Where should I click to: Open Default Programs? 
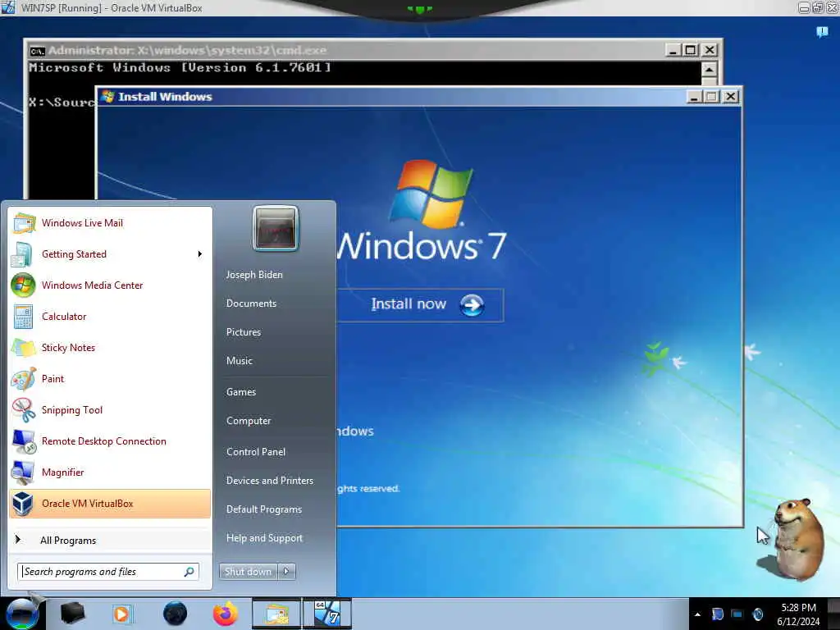point(264,509)
